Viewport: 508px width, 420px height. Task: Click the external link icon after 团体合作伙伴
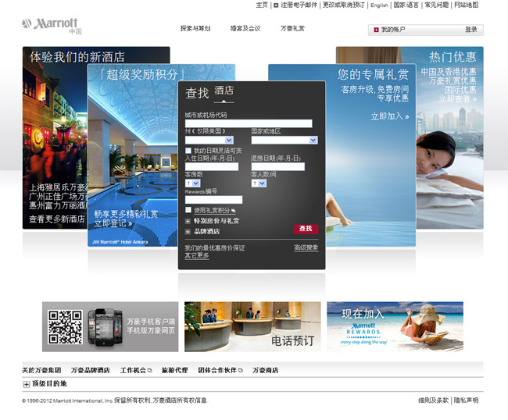pyautogui.click(x=240, y=370)
